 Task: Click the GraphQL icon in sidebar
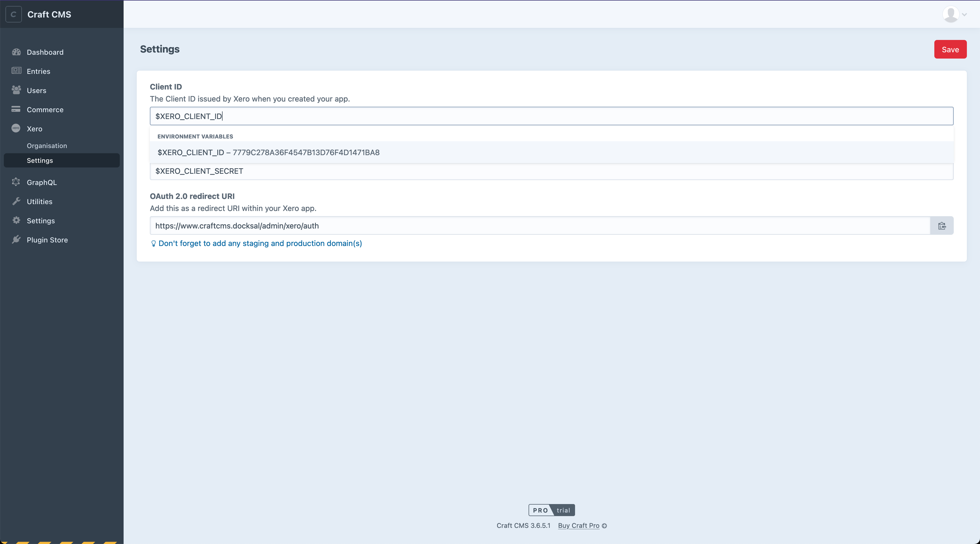coord(16,182)
